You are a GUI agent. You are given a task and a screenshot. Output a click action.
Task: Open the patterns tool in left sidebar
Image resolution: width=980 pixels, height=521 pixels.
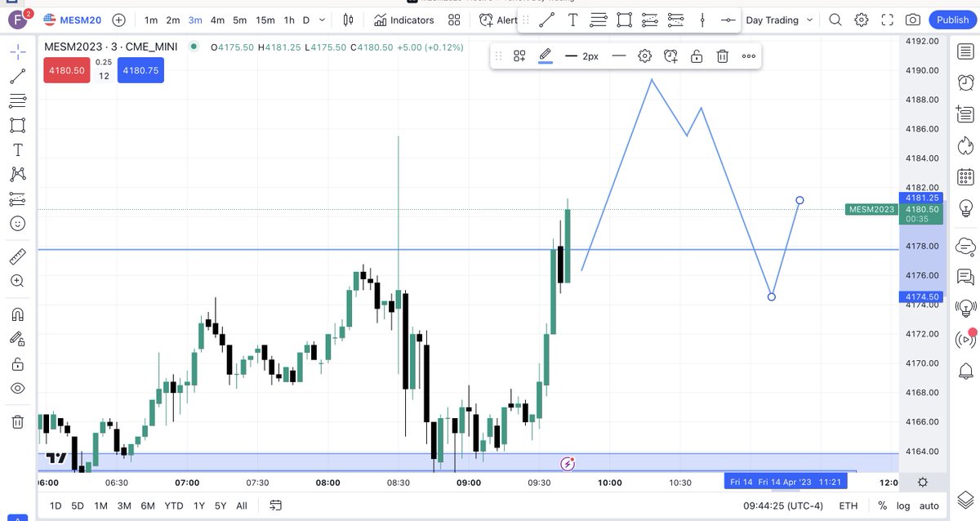click(x=18, y=174)
